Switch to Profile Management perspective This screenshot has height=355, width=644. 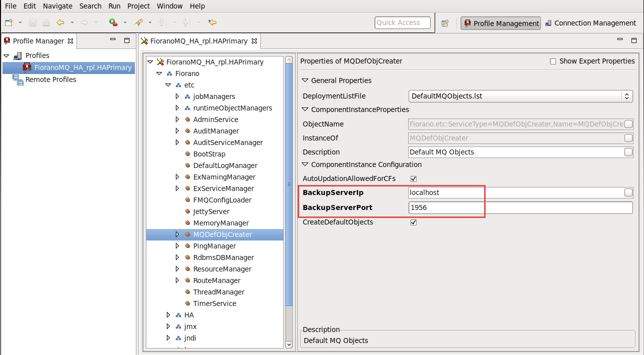pos(501,23)
